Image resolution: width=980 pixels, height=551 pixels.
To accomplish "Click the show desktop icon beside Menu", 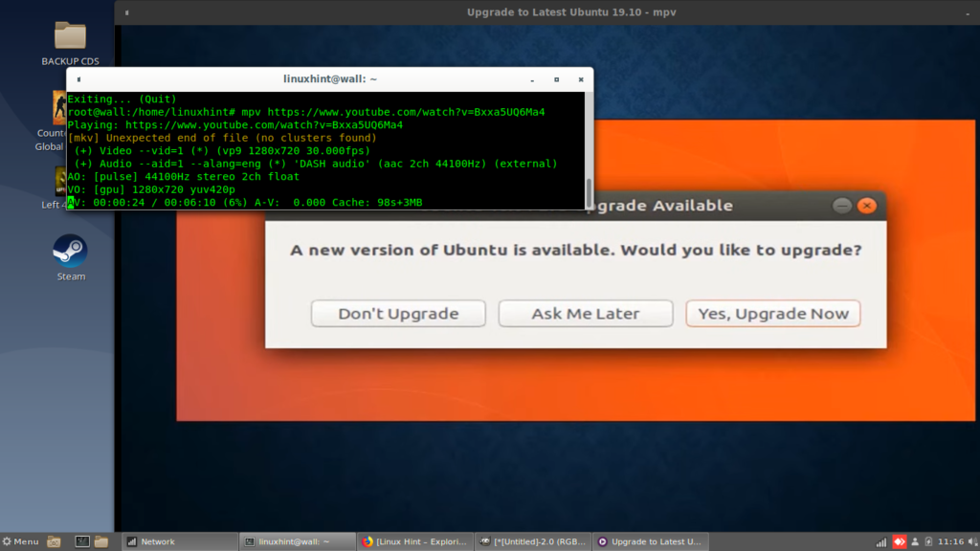I will pyautogui.click(x=55, y=541).
